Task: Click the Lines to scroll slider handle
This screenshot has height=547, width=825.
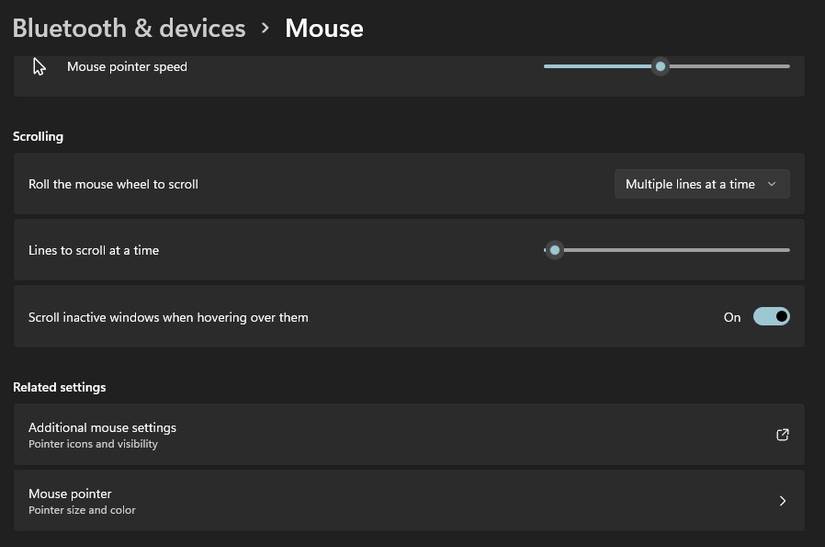Action: [555, 250]
